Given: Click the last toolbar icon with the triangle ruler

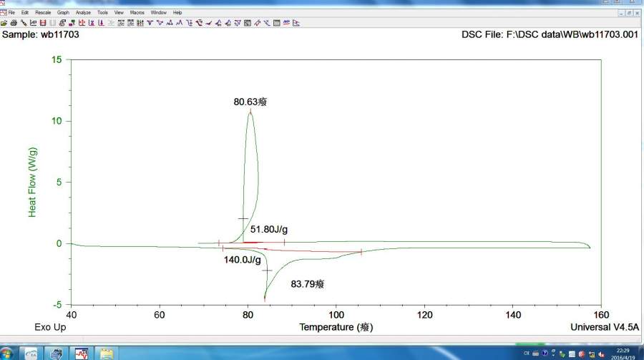Looking at the screenshot, I should tap(296, 23).
